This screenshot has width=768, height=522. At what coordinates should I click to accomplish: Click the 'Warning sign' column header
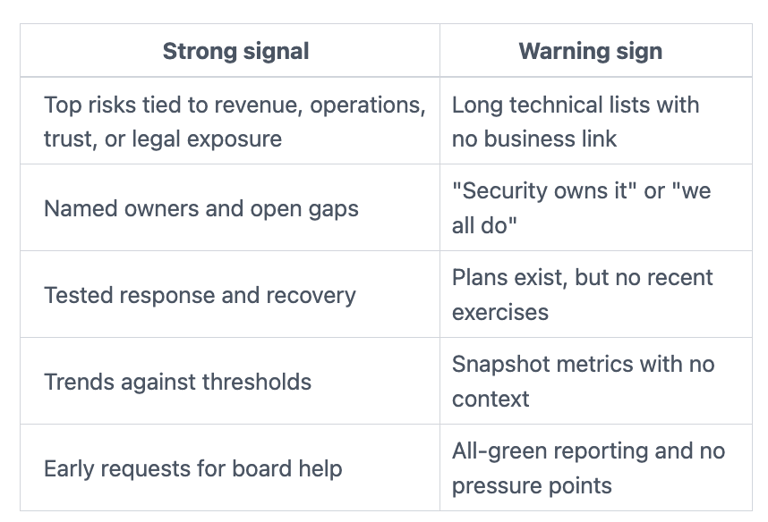tap(590, 52)
